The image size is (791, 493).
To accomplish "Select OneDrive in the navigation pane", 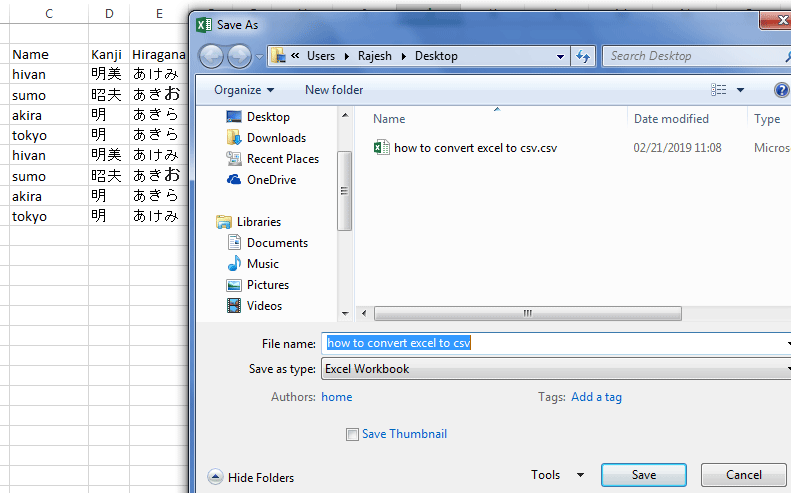I will coord(270,180).
